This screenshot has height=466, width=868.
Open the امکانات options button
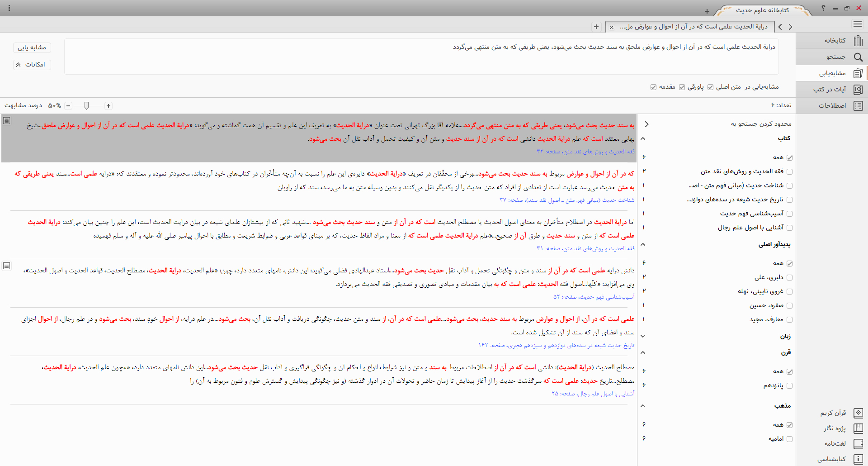coord(32,65)
